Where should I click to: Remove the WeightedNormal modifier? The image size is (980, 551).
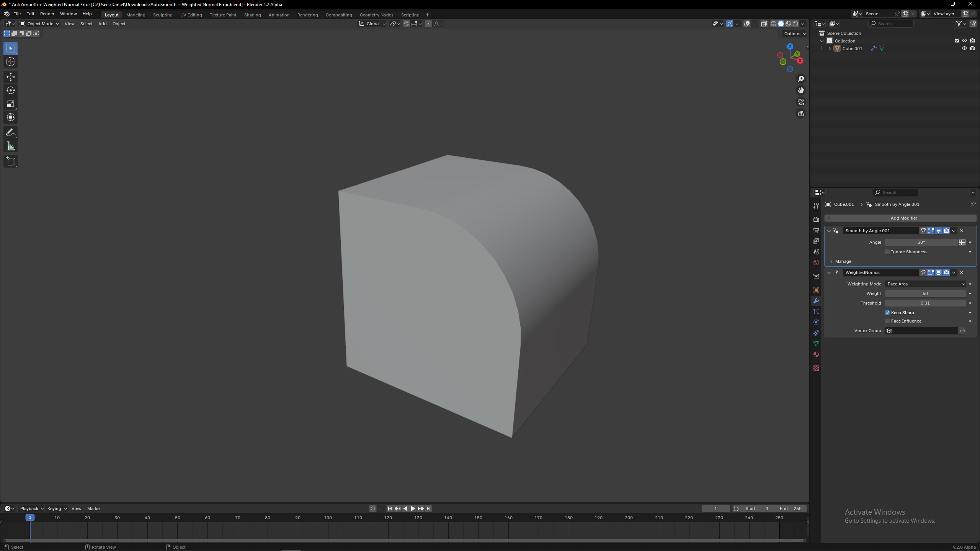tap(962, 272)
